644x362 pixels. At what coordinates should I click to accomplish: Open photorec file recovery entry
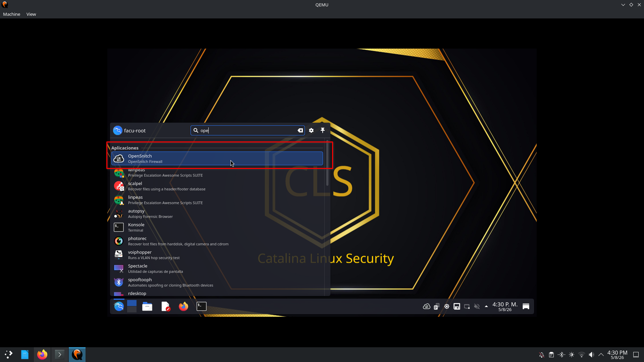(217, 241)
